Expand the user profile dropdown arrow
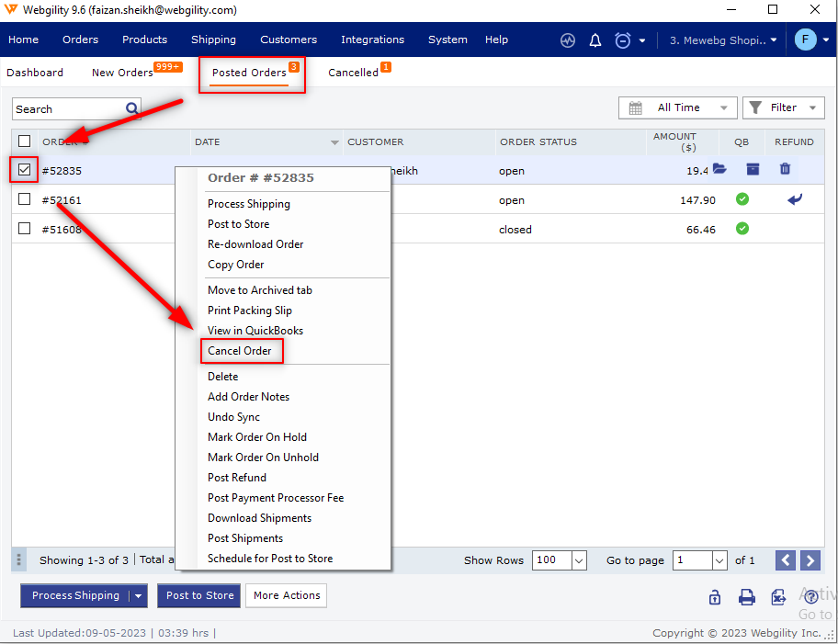Screen dimensions: 838x644 (x=826, y=40)
